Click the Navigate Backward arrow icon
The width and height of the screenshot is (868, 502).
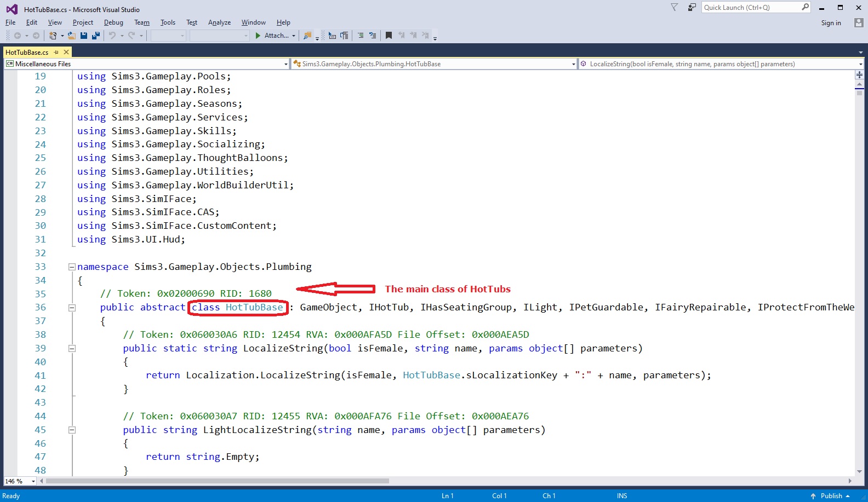click(18, 36)
